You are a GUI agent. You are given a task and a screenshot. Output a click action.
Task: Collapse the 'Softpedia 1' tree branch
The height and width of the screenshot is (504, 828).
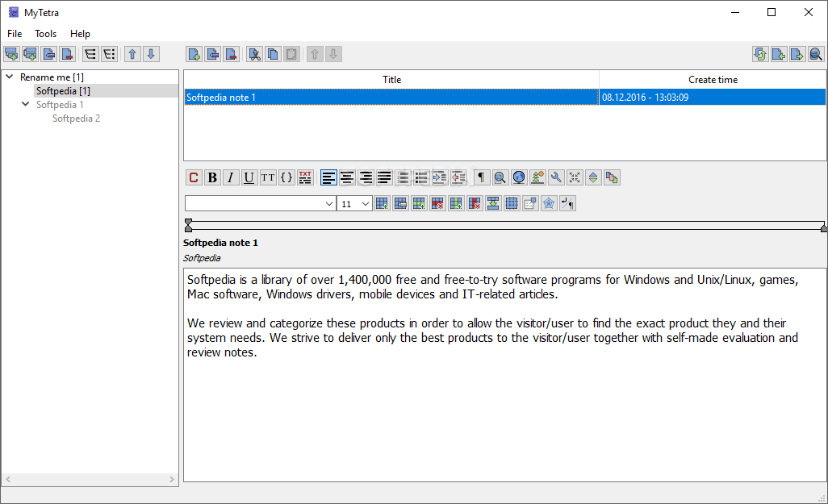pos(25,104)
